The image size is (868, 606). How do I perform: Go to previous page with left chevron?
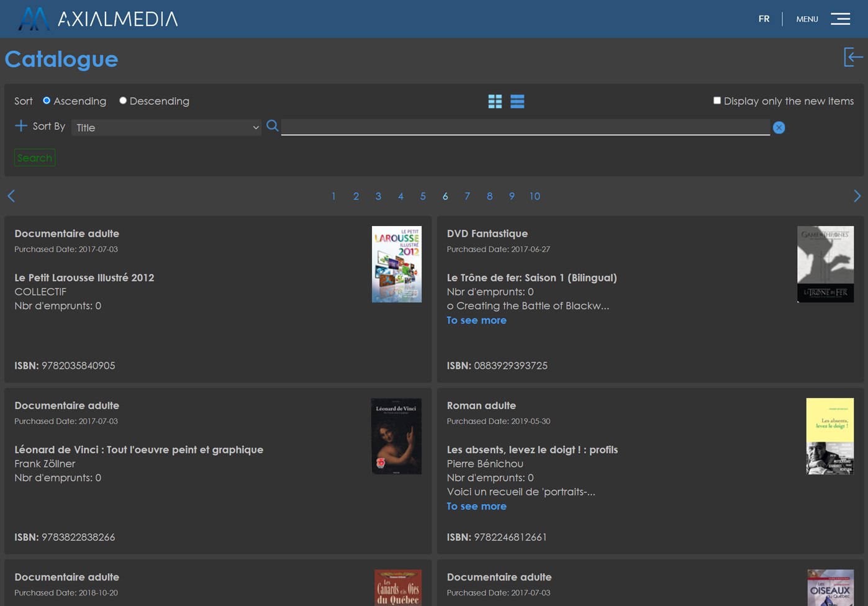tap(11, 196)
